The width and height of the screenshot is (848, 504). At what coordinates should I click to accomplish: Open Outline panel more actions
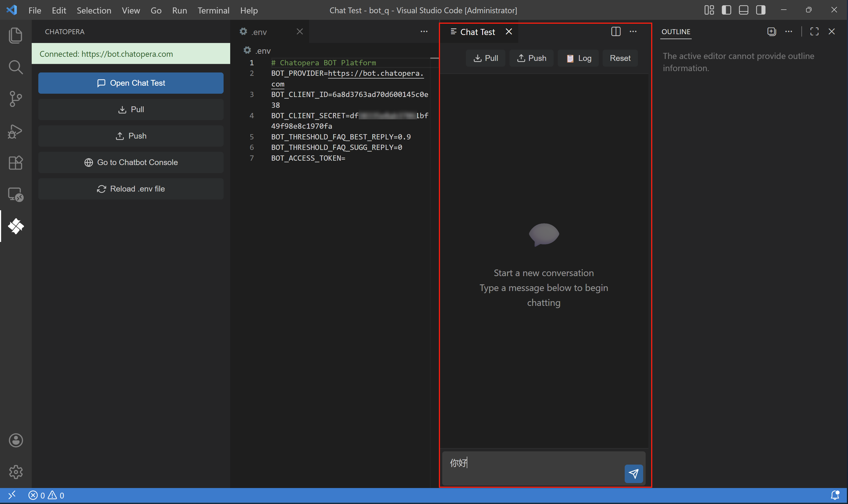788,32
